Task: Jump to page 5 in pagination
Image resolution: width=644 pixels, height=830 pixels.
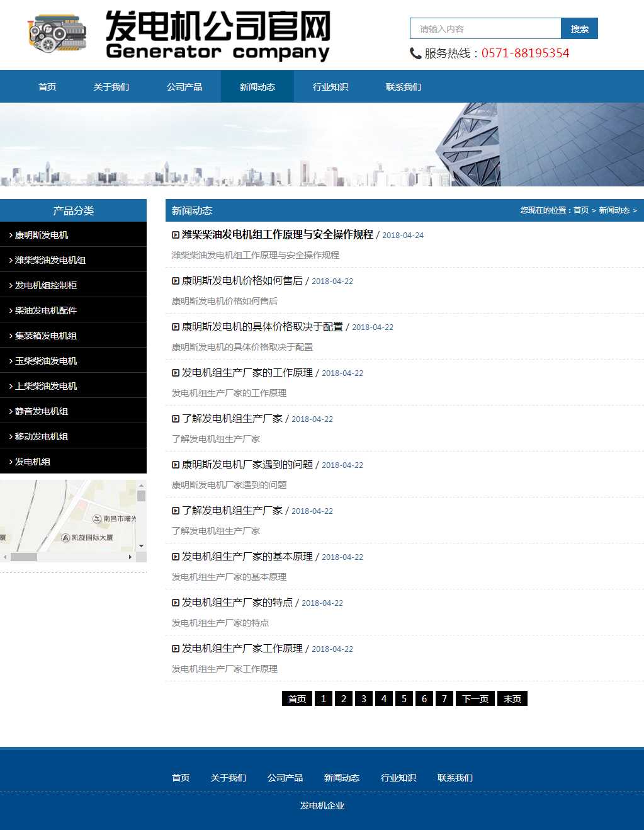Action: click(x=404, y=698)
